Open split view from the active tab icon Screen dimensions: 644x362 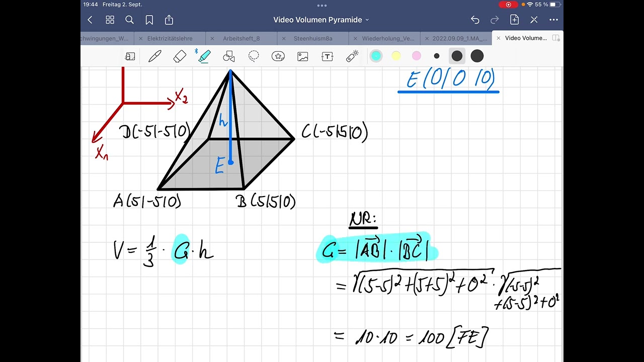click(x=556, y=38)
